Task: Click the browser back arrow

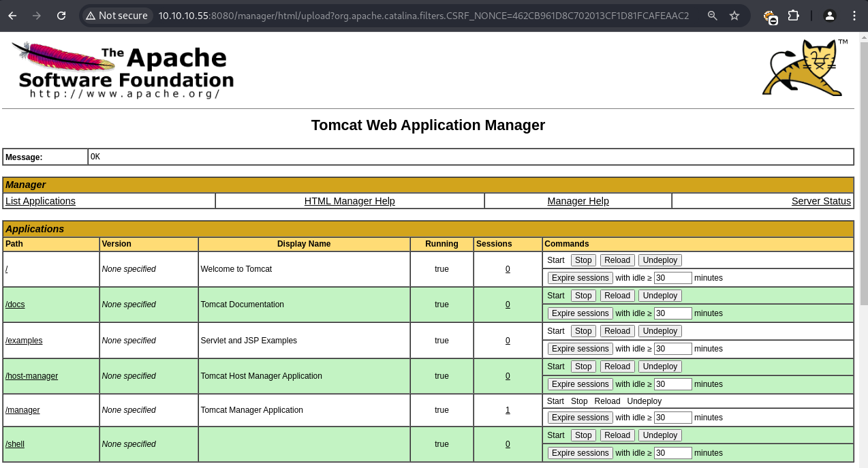Action: 12,15
